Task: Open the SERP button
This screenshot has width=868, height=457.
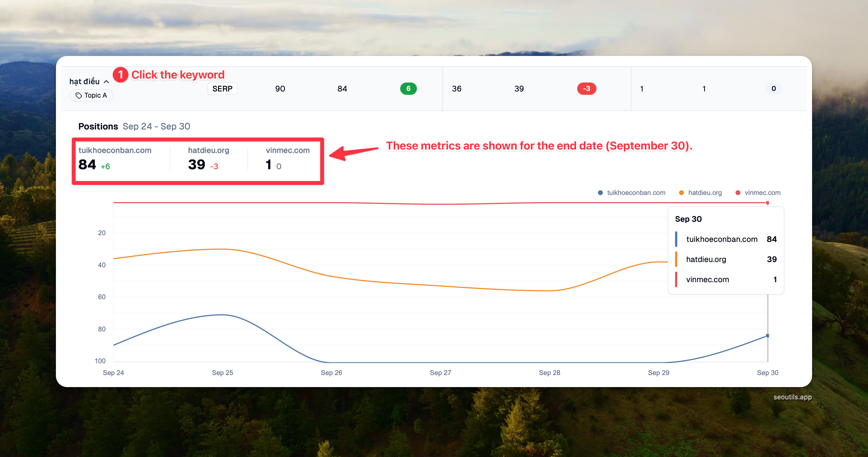Action: 222,89
